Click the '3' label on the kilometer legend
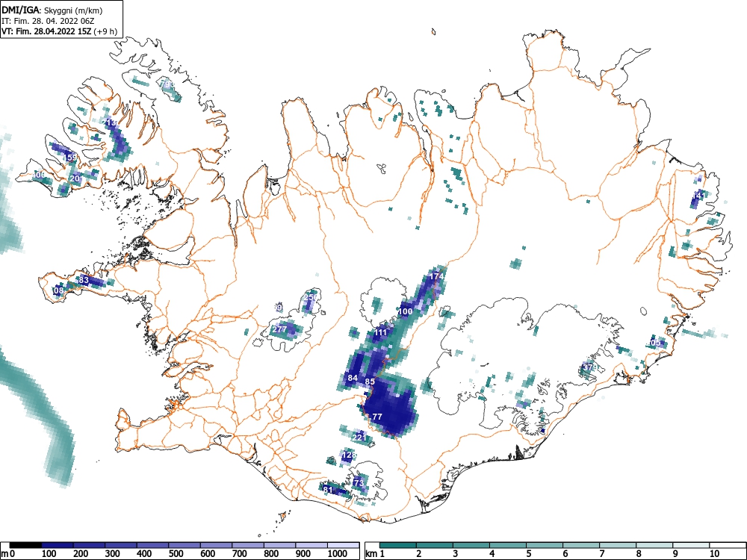Screen dimensions: 747x560 (456, 554)
